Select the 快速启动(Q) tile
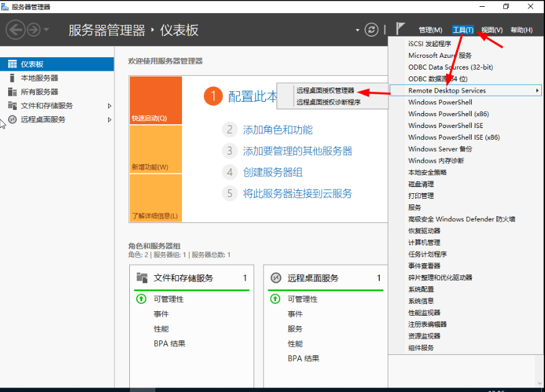Viewport: 545px width, 392px height. (156, 100)
